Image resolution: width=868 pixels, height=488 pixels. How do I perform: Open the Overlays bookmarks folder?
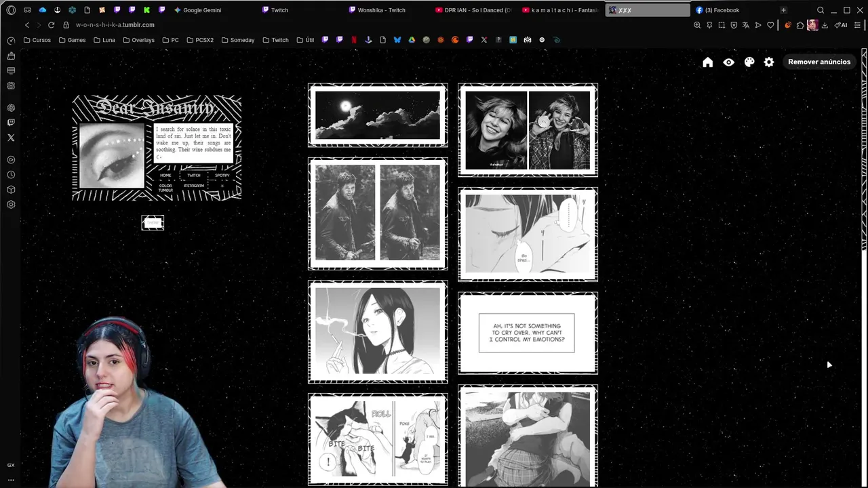click(x=138, y=40)
